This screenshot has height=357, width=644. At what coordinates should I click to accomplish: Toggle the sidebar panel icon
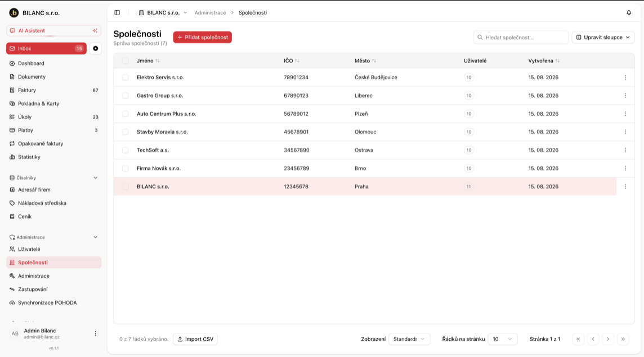click(x=117, y=13)
